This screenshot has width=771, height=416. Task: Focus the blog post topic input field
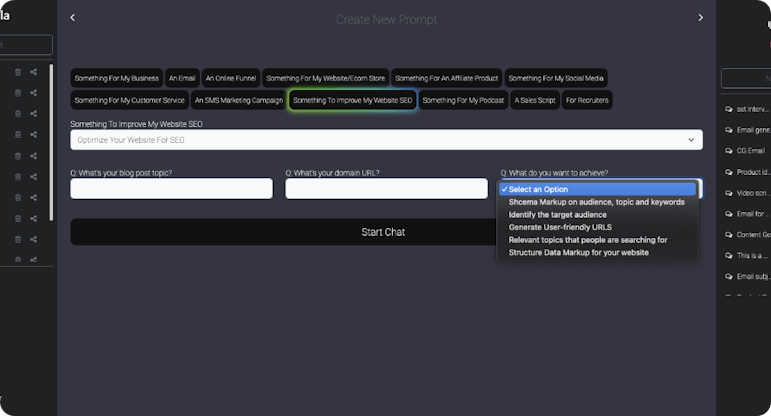(x=171, y=189)
